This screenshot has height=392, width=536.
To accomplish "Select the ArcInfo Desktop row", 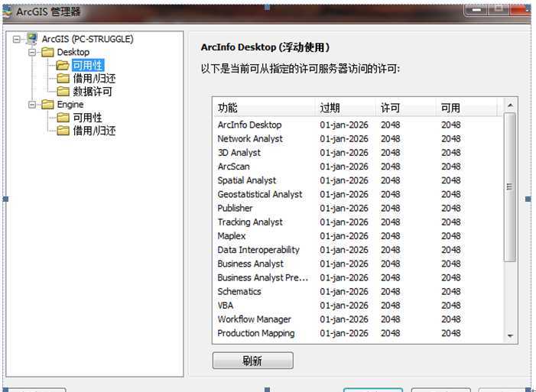I will coord(359,125).
